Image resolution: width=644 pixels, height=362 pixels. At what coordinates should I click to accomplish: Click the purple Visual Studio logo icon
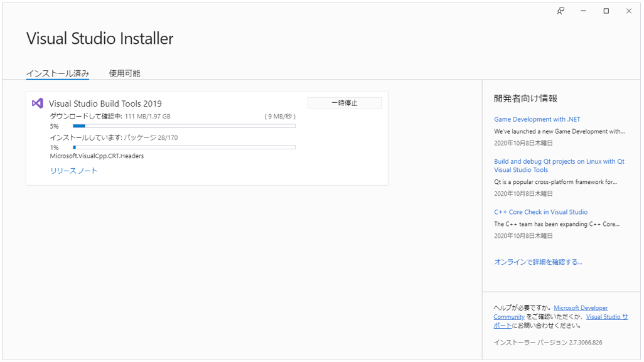tap(38, 104)
